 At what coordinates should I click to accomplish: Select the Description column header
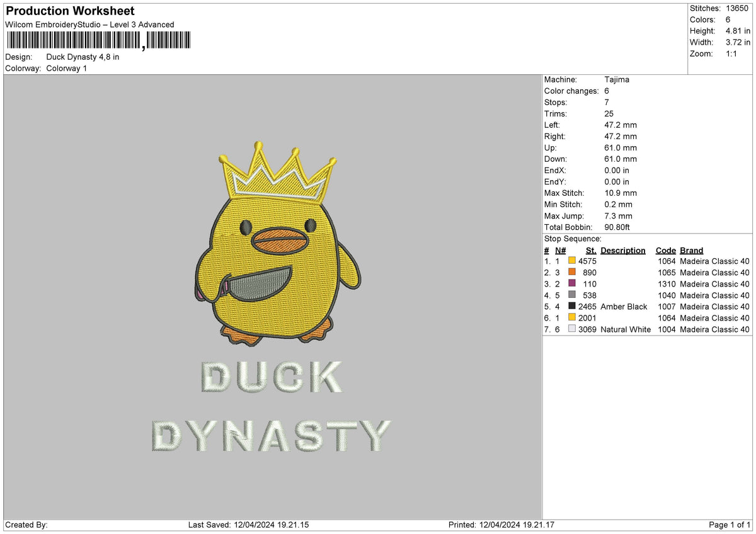(x=622, y=250)
